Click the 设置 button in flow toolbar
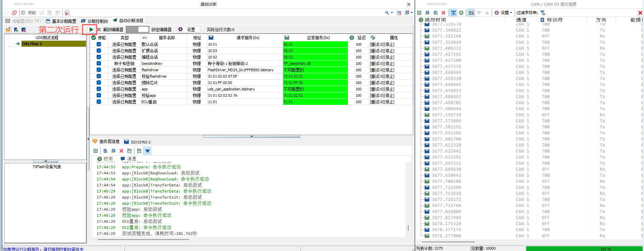 click(x=189, y=30)
